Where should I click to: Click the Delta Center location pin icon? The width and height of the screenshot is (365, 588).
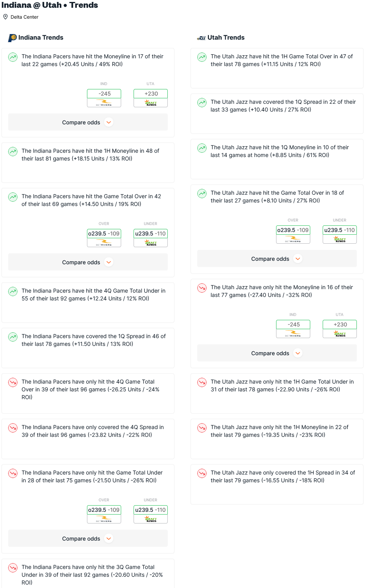click(5, 17)
